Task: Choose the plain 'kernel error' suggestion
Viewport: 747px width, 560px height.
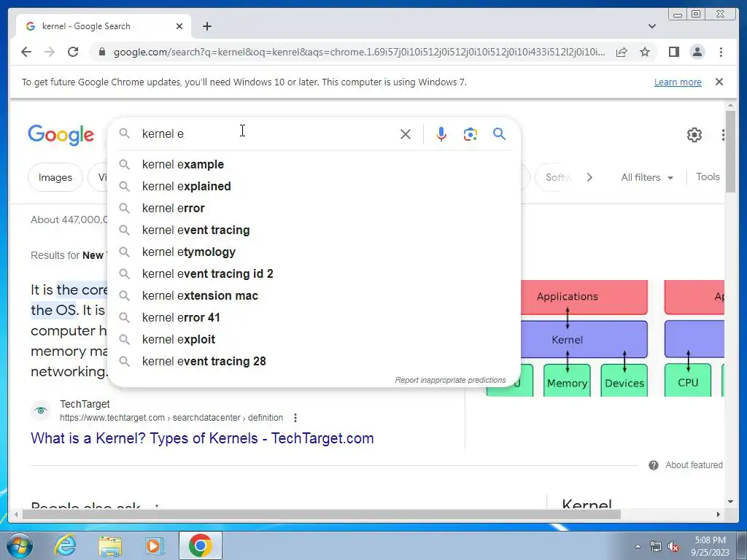Action: point(314,208)
